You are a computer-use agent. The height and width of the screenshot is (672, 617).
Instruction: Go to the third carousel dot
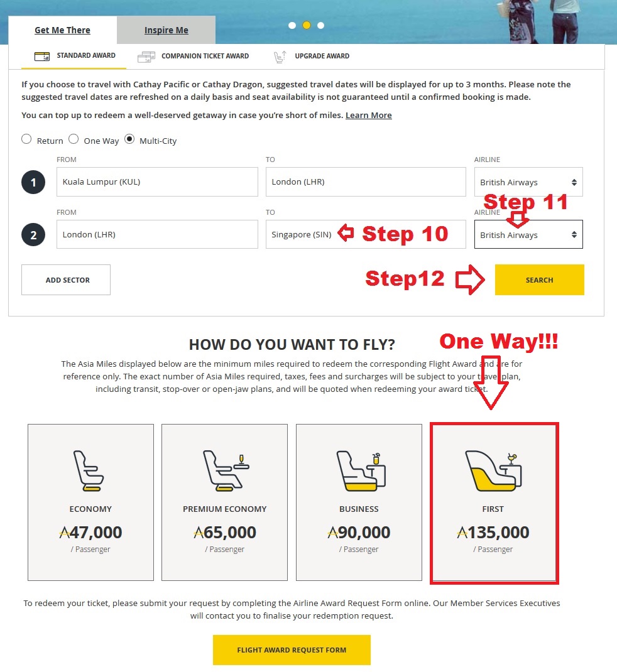320,25
